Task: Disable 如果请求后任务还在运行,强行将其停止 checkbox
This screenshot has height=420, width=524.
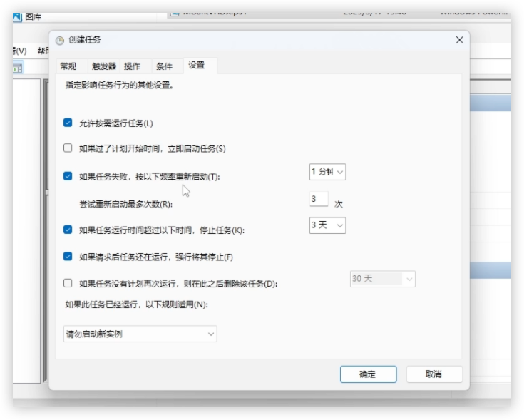Action: [x=68, y=256]
